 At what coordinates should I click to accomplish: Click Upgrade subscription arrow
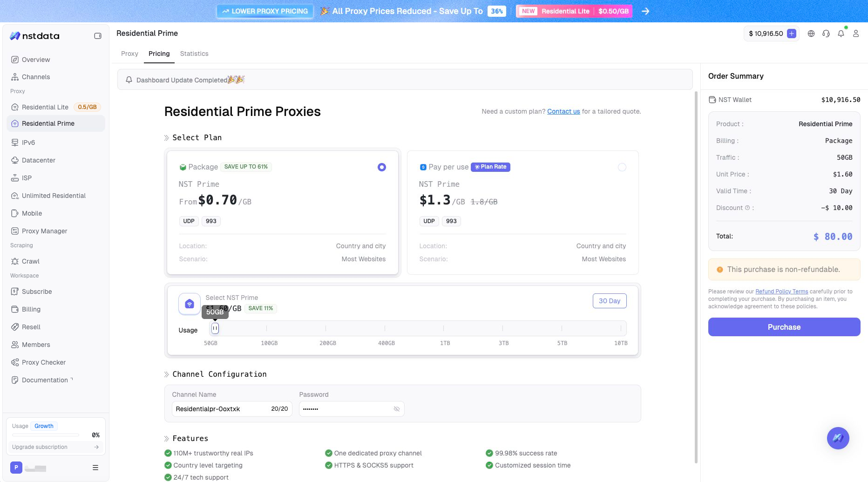tap(96, 447)
